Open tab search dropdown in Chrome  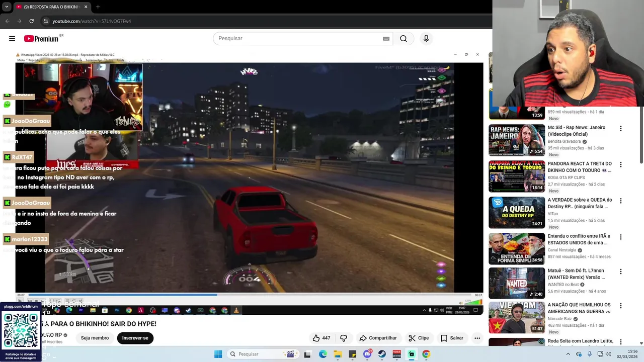coord(7,7)
